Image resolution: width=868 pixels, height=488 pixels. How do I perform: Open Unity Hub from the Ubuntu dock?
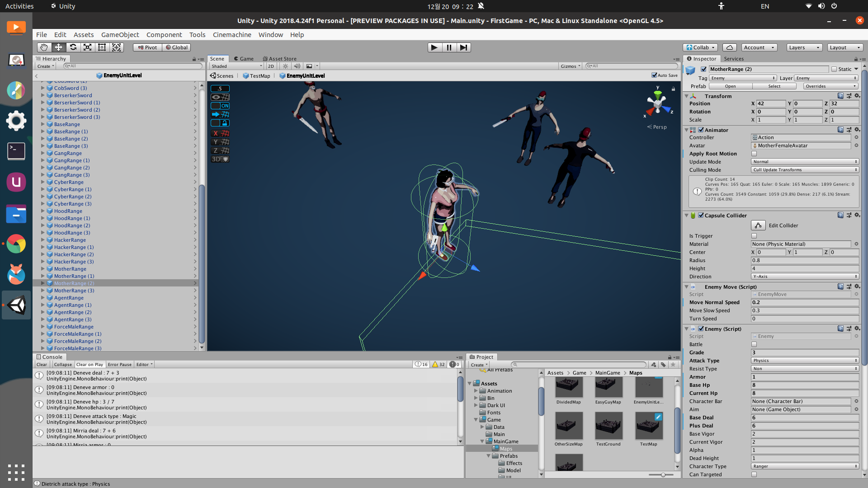[x=16, y=182]
